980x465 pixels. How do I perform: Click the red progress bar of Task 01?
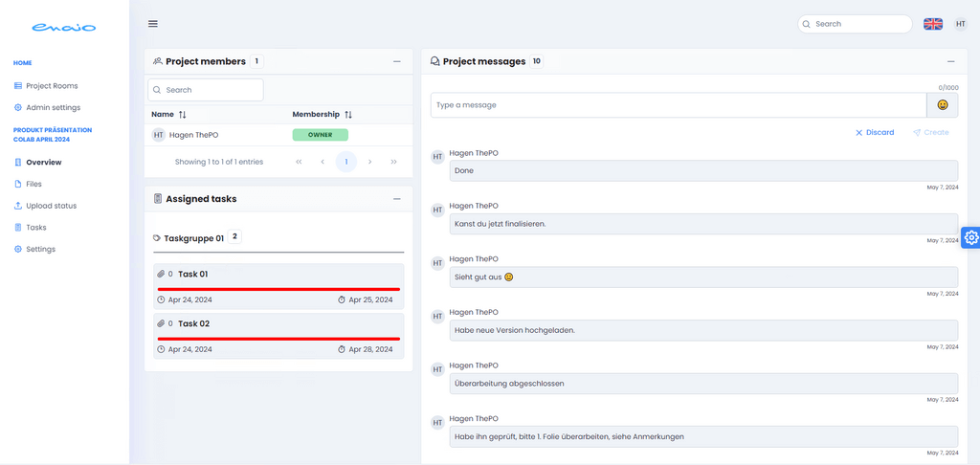278,289
